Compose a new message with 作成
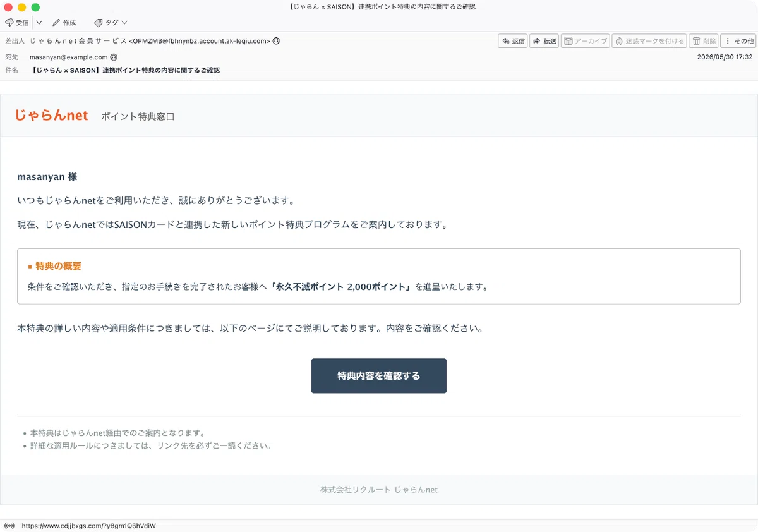This screenshot has height=532, width=758. [64, 22]
